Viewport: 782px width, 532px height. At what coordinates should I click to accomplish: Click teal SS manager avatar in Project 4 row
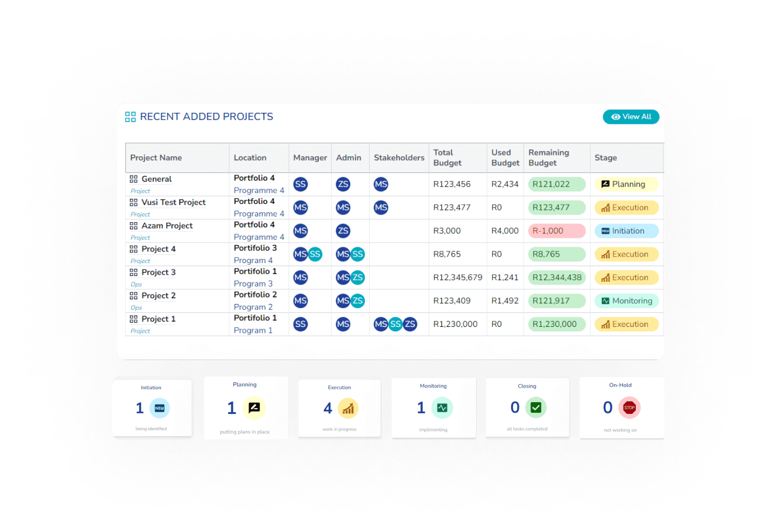pos(315,254)
